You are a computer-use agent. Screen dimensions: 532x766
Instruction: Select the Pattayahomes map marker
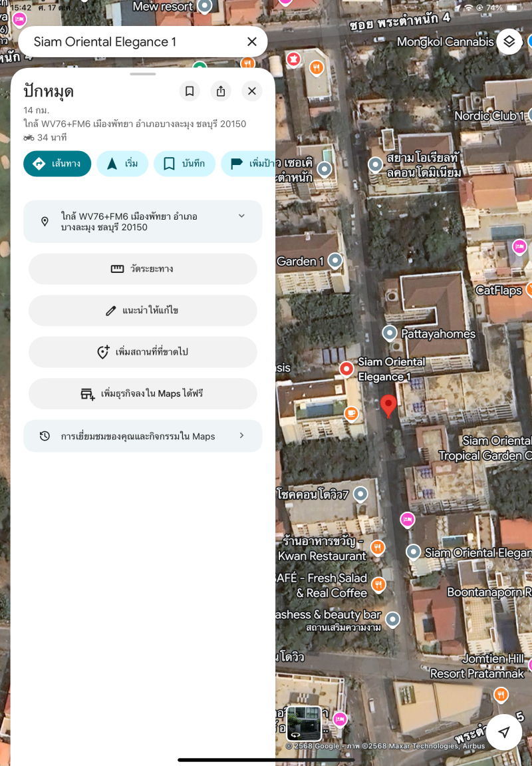click(390, 332)
